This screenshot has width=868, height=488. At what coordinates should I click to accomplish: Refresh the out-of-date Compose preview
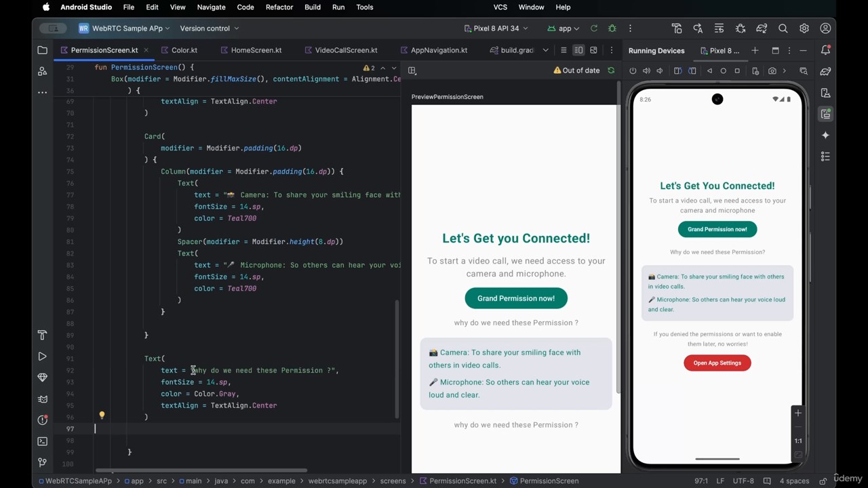tap(611, 70)
